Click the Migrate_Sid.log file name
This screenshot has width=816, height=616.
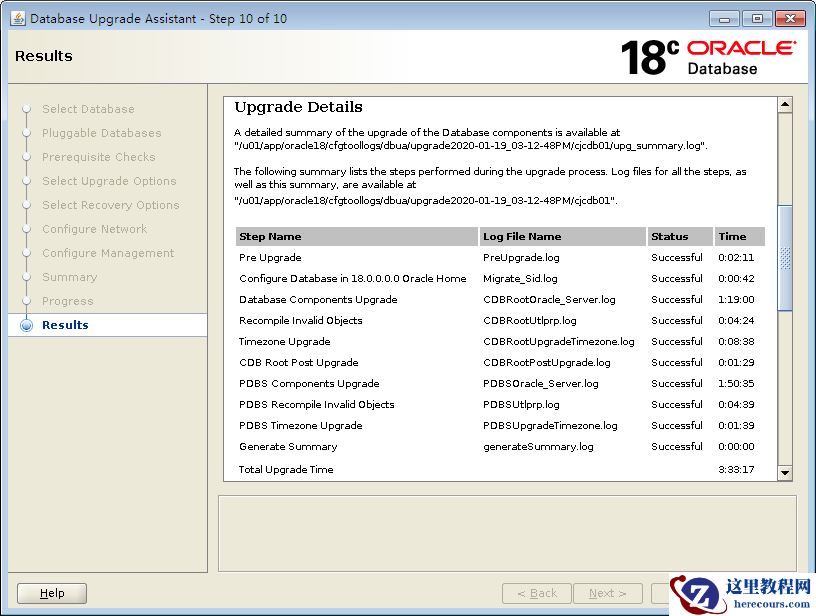coord(520,279)
